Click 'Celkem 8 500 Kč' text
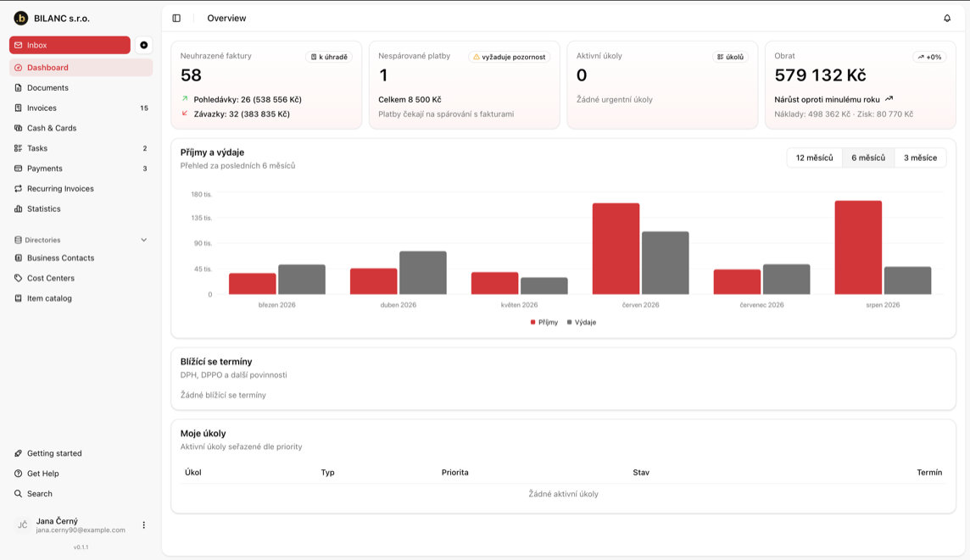This screenshot has height=560, width=970. point(410,99)
